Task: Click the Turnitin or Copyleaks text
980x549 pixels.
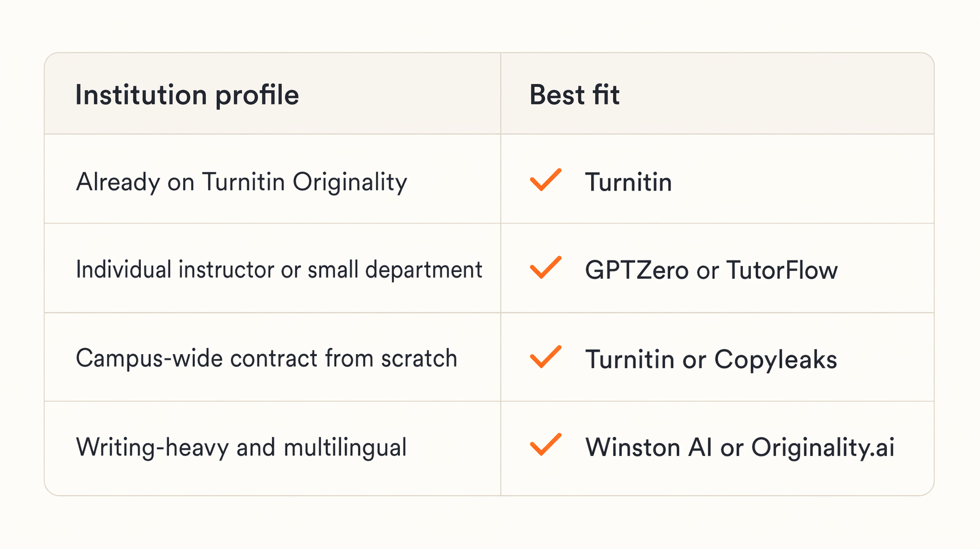Action: (x=711, y=360)
